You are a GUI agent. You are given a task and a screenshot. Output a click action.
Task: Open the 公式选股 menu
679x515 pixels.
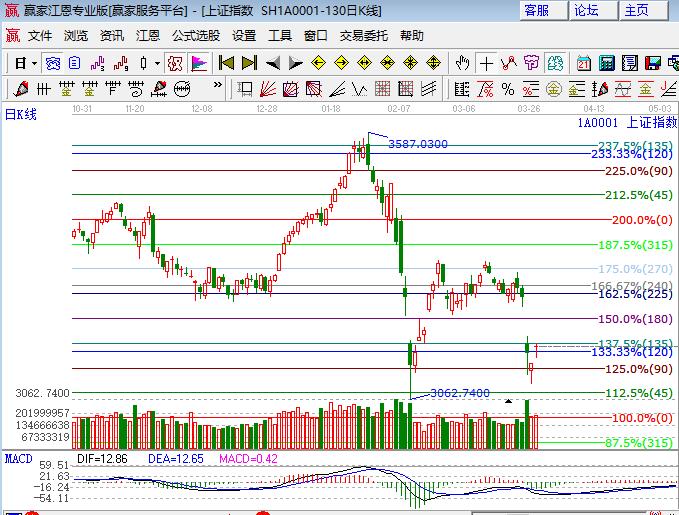pos(196,35)
